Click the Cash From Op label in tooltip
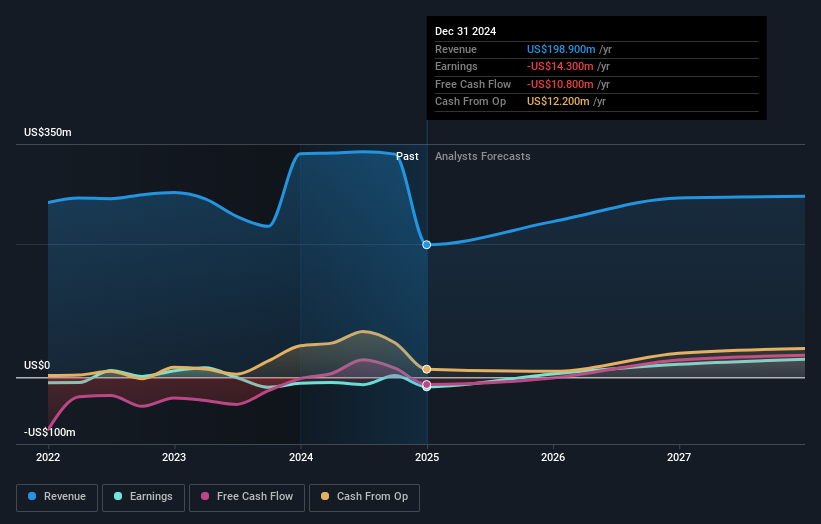 (x=470, y=102)
